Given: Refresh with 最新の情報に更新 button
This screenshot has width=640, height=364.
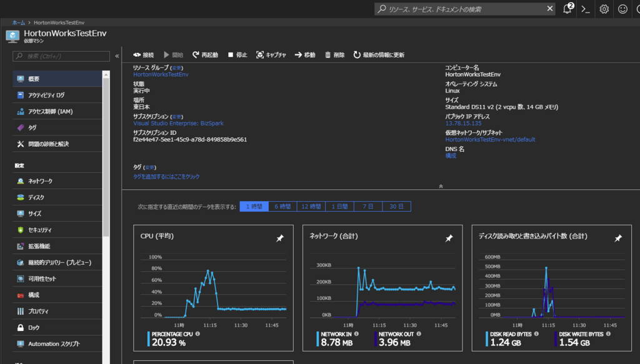Looking at the screenshot, I should (x=379, y=54).
